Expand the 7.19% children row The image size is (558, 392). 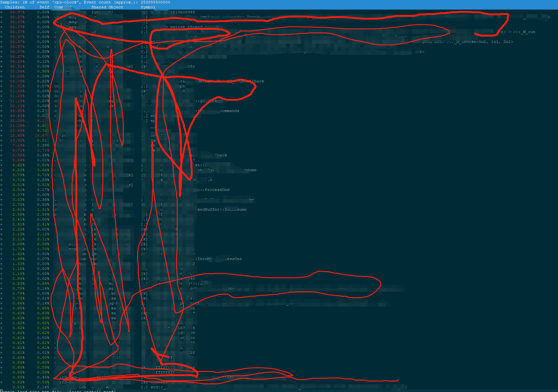pyautogui.click(x=1, y=146)
